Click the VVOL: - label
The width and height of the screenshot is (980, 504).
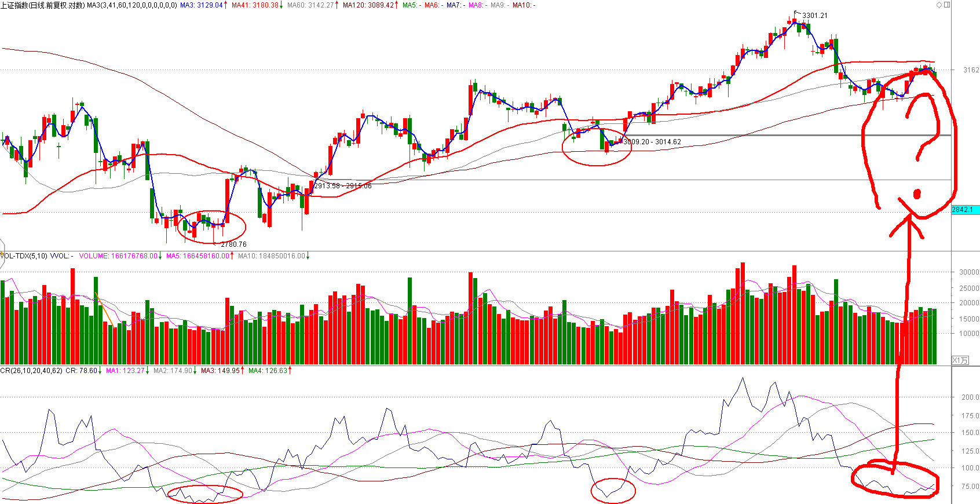(61, 256)
